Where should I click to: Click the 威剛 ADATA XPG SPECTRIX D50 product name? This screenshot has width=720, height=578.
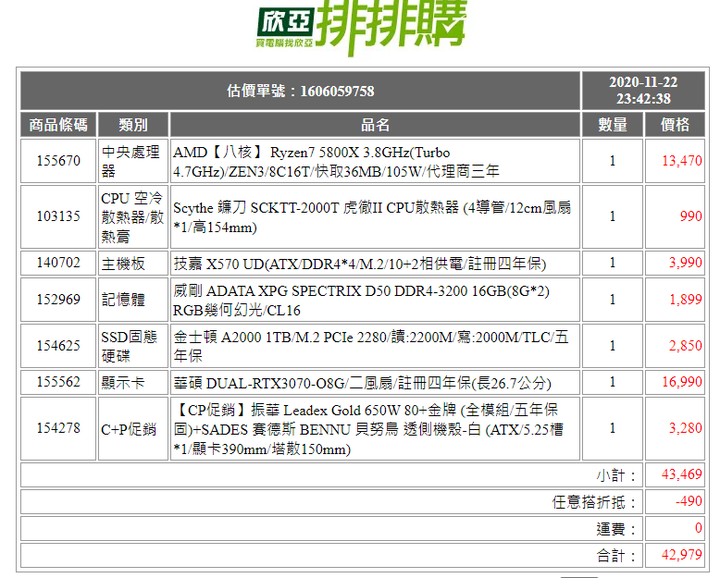361,300
